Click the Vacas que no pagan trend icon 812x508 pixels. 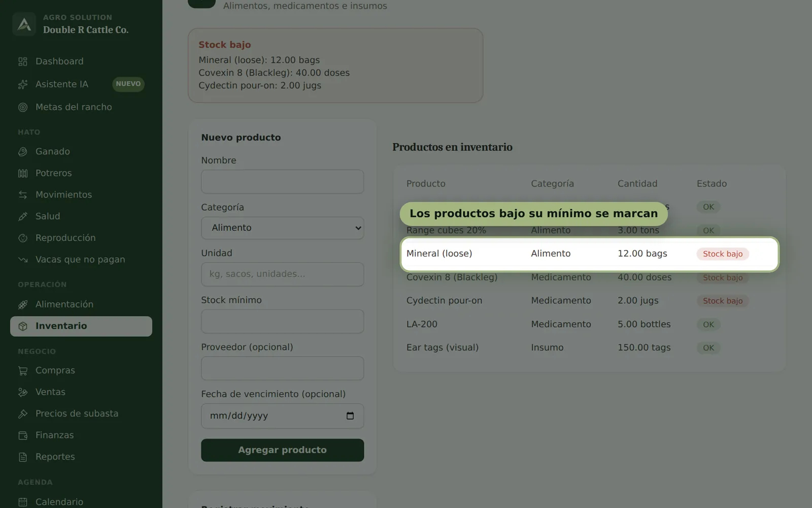point(23,260)
